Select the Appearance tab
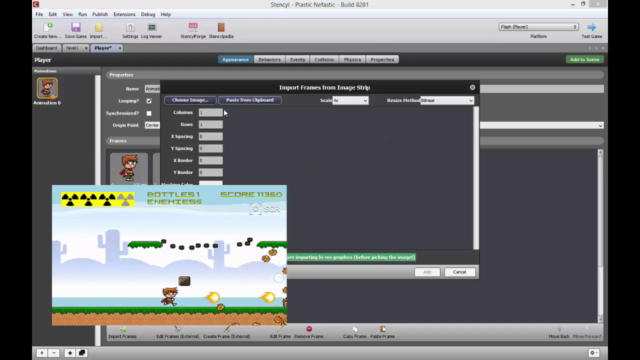 click(x=236, y=60)
